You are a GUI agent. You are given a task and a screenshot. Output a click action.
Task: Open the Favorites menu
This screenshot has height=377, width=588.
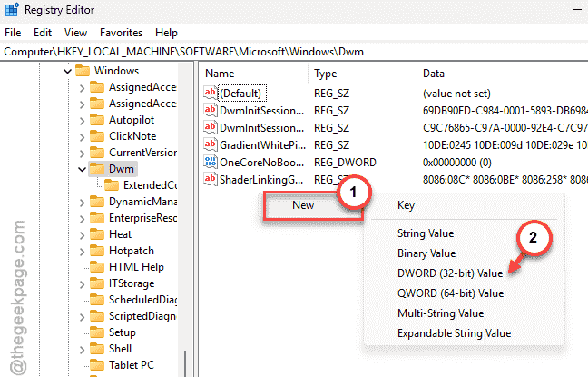pos(121,33)
